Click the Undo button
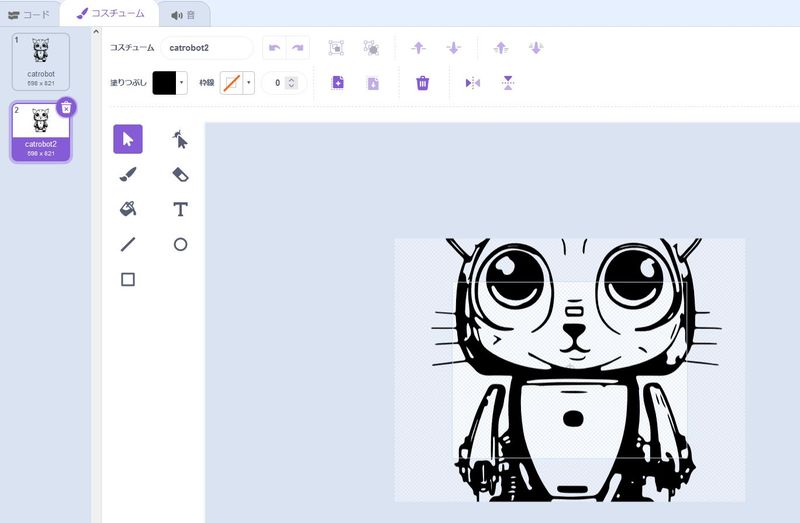Viewport: 800px width, 523px height. tap(273, 48)
